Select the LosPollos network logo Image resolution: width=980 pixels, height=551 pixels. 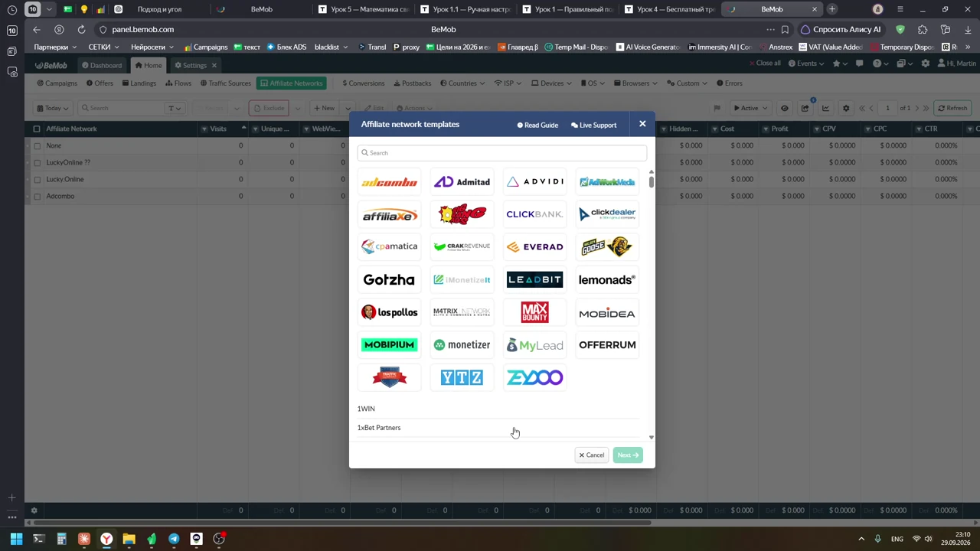390,312
